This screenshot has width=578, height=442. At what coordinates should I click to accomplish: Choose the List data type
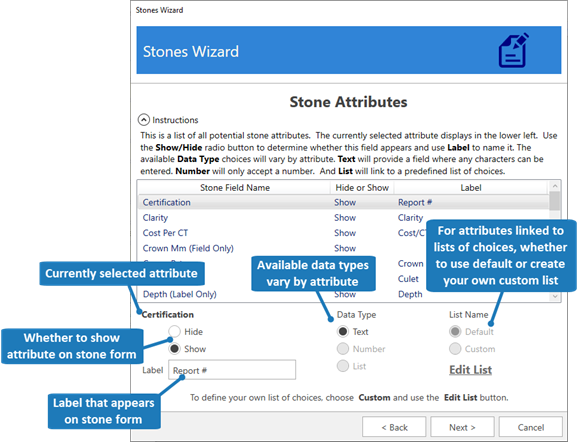coord(343,366)
